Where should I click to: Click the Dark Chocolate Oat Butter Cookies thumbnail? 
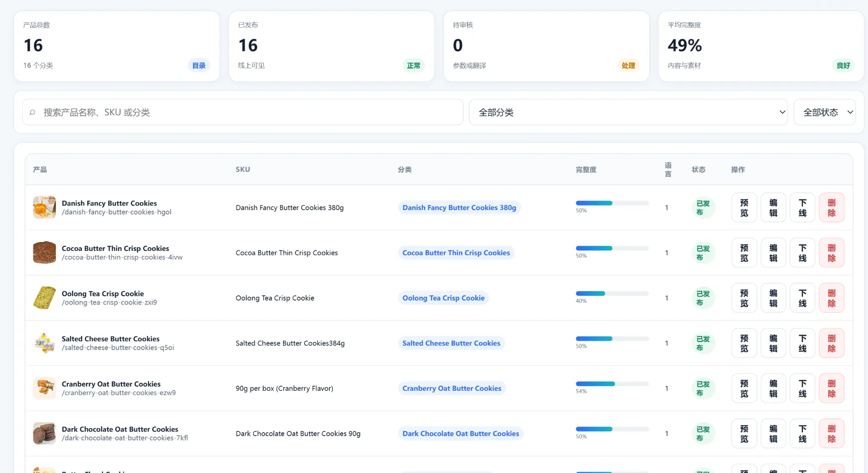(45, 434)
